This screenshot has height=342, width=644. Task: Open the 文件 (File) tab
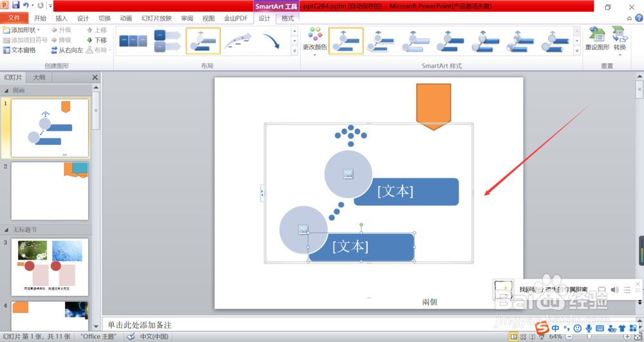tap(14, 18)
